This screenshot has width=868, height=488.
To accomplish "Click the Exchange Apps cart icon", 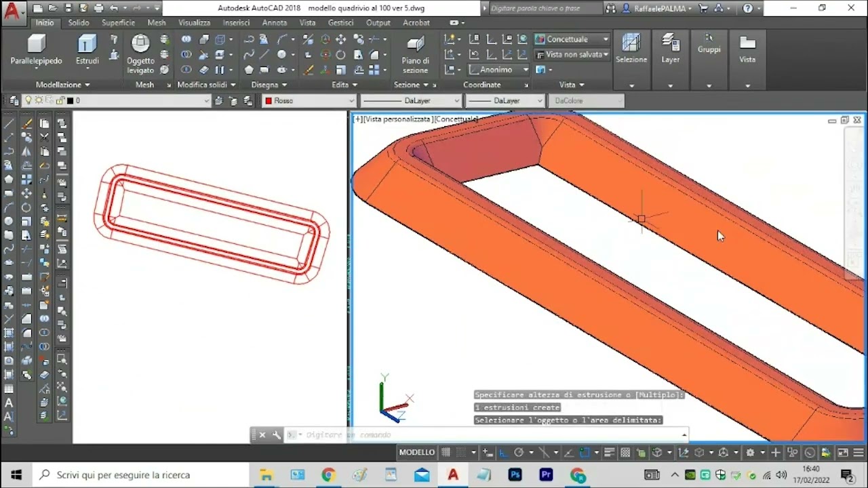I will 703,8.
